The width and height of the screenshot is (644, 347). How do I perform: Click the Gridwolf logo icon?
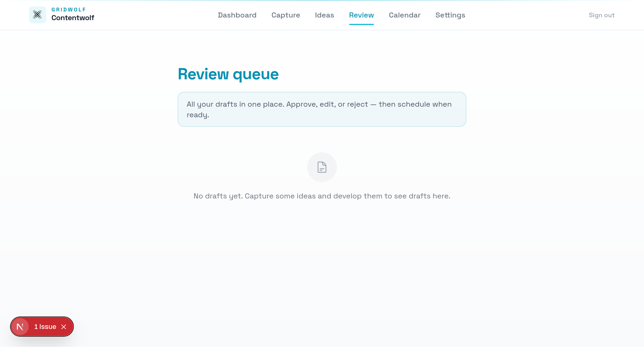38,15
